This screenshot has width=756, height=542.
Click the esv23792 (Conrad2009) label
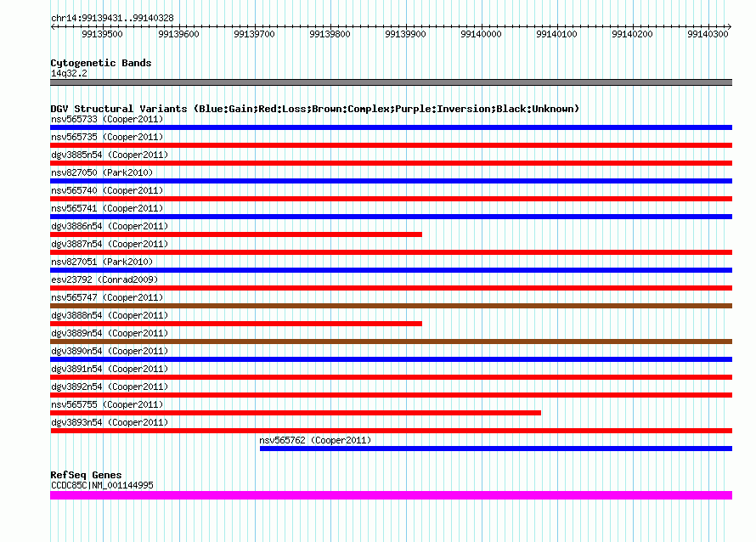[104, 279]
